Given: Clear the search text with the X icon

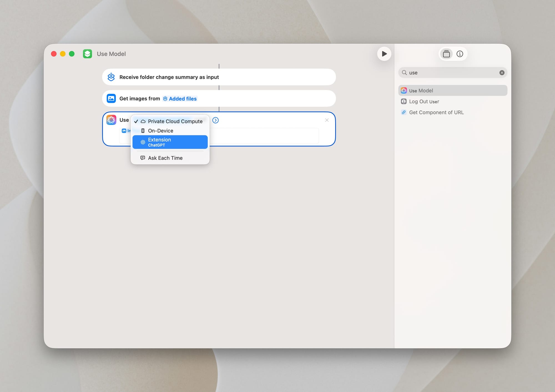Looking at the screenshot, I should click(x=502, y=72).
